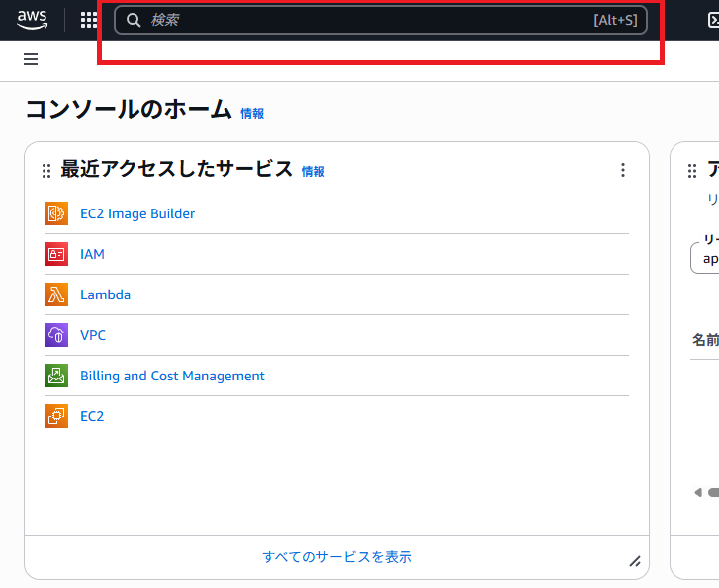Focus the 検索 search field

pos(380,20)
